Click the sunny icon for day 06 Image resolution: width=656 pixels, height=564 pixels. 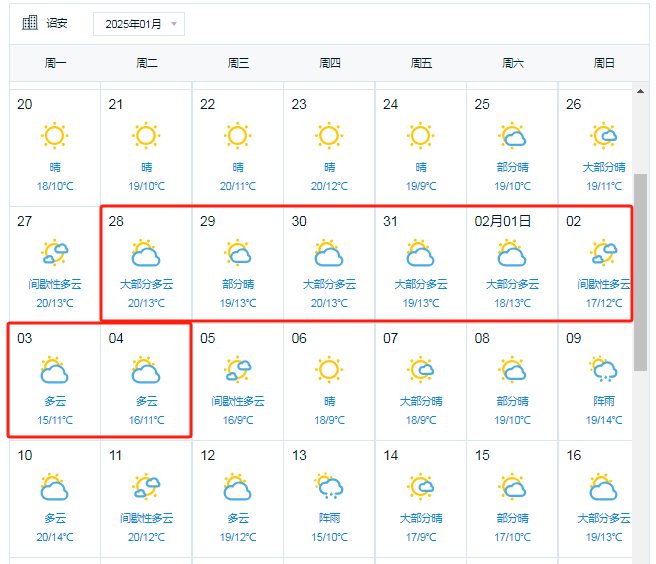click(x=329, y=370)
